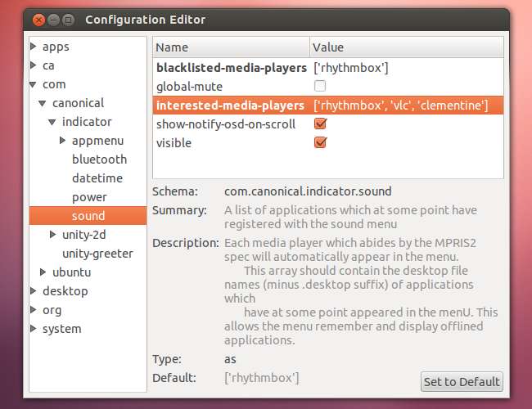Edit the blacklisted-media-players value
Viewport: 532px width, 409px height.
point(350,67)
